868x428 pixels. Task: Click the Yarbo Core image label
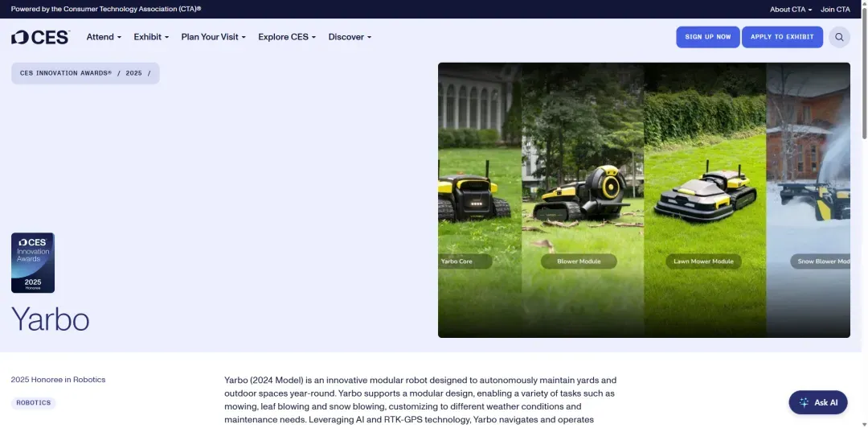click(457, 261)
